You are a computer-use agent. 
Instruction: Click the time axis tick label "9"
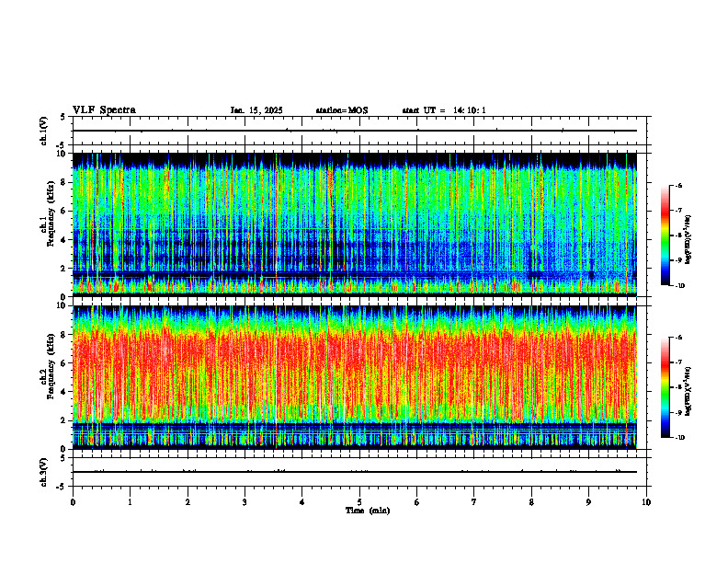[x=588, y=502]
